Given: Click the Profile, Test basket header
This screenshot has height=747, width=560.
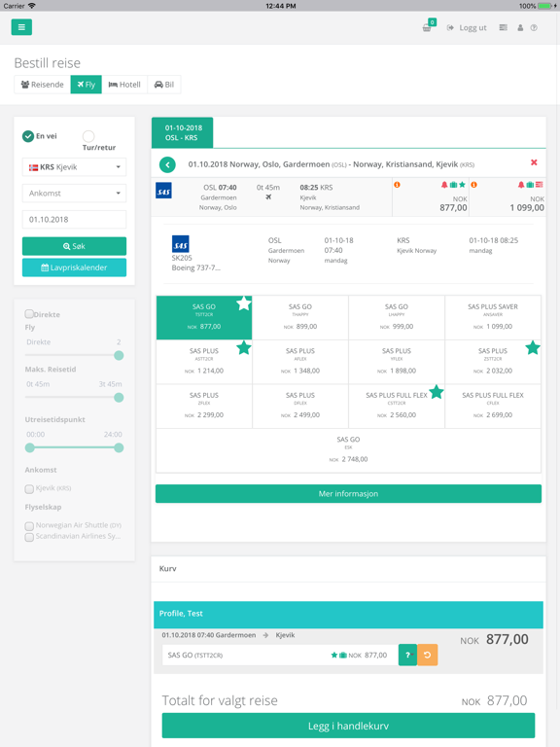Looking at the screenshot, I should 348,615.
